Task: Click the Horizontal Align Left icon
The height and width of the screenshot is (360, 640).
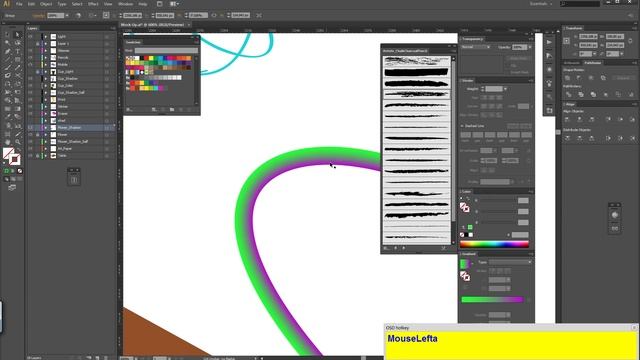Action: click(x=567, y=119)
